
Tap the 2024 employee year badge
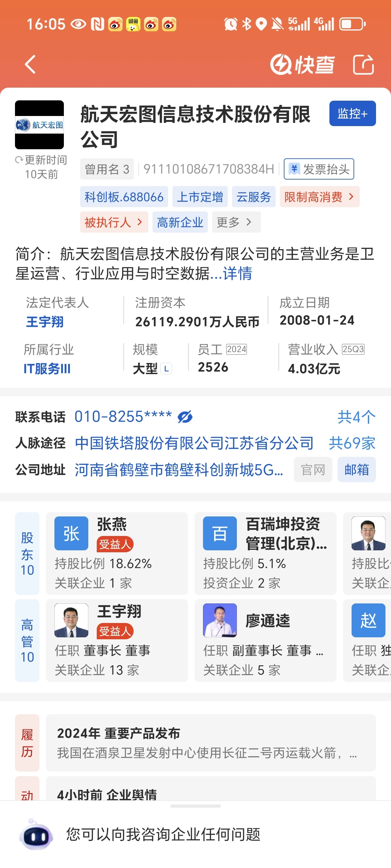click(236, 349)
